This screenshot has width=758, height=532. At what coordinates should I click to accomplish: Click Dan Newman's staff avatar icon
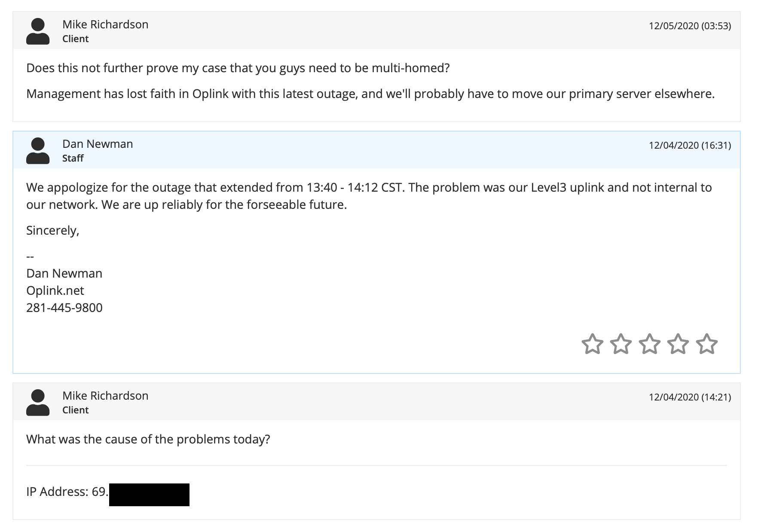pos(38,150)
